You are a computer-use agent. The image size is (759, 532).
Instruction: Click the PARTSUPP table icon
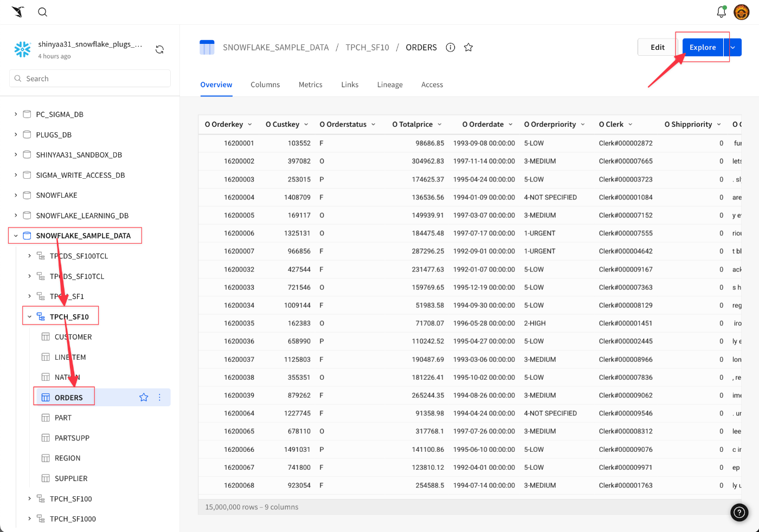46,438
